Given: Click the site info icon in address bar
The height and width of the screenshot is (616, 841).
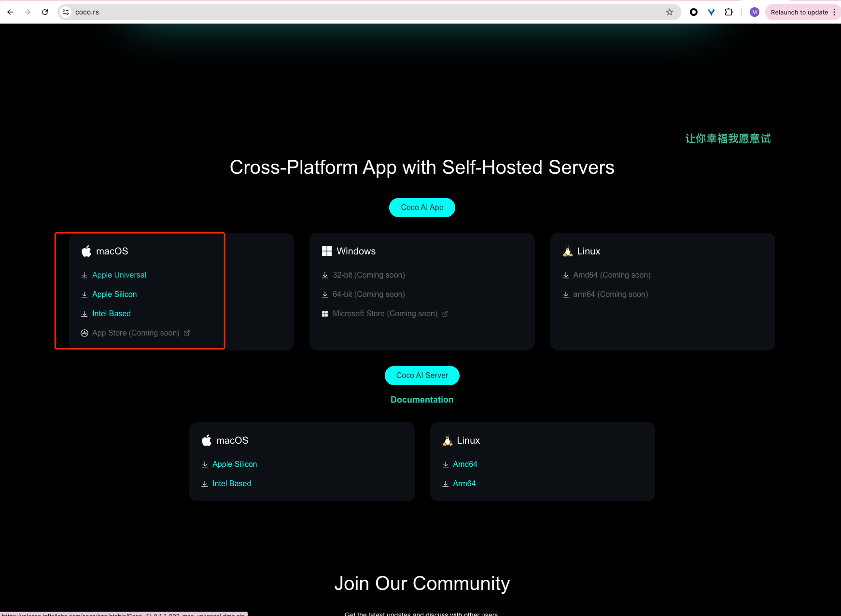Looking at the screenshot, I should pos(66,12).
